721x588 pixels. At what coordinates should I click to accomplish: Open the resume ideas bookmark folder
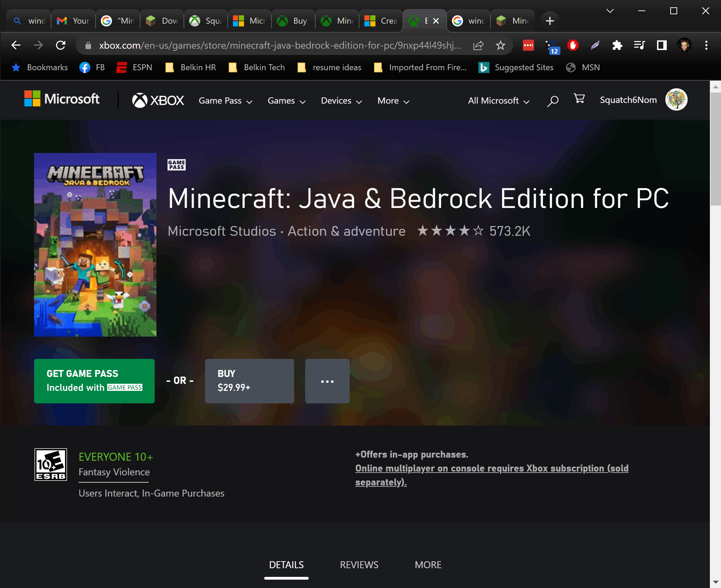coord(329,67)
